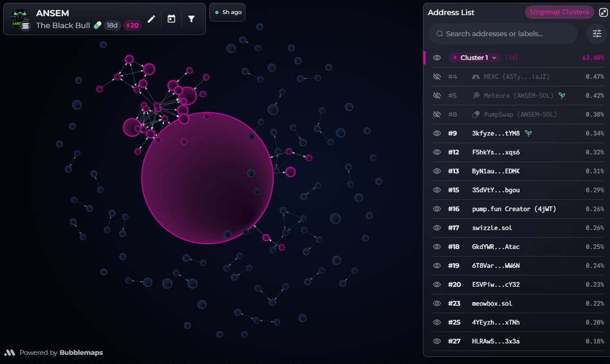Show the hidden MEXC #4 address
This screenshot has width=610, height=364.
pyautogui.click(x=437, y=77)
